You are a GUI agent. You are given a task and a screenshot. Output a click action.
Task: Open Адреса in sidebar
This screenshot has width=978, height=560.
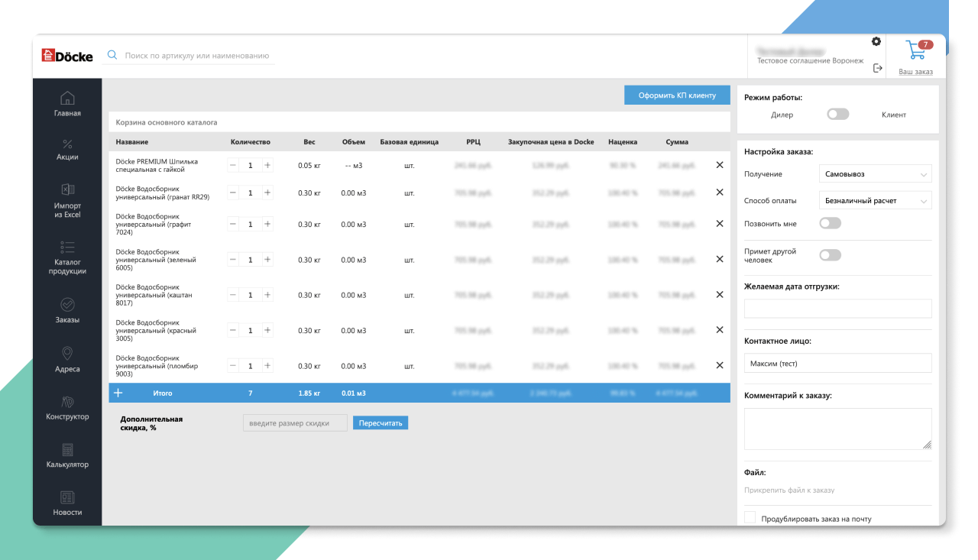pyautogui.click(x=67, y=359)
